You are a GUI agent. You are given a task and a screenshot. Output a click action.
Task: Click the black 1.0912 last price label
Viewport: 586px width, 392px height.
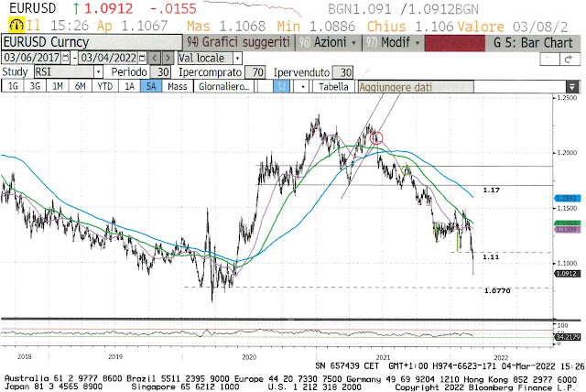[x=567, y=274]
